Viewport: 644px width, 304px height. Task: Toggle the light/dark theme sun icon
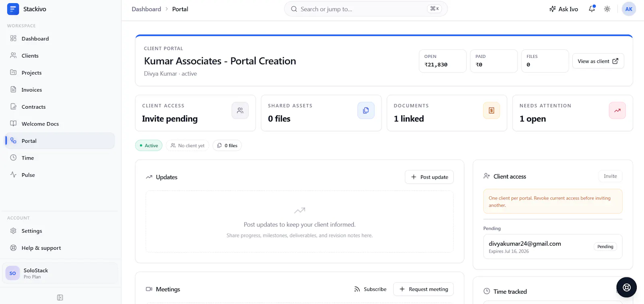tap(607, 9)
